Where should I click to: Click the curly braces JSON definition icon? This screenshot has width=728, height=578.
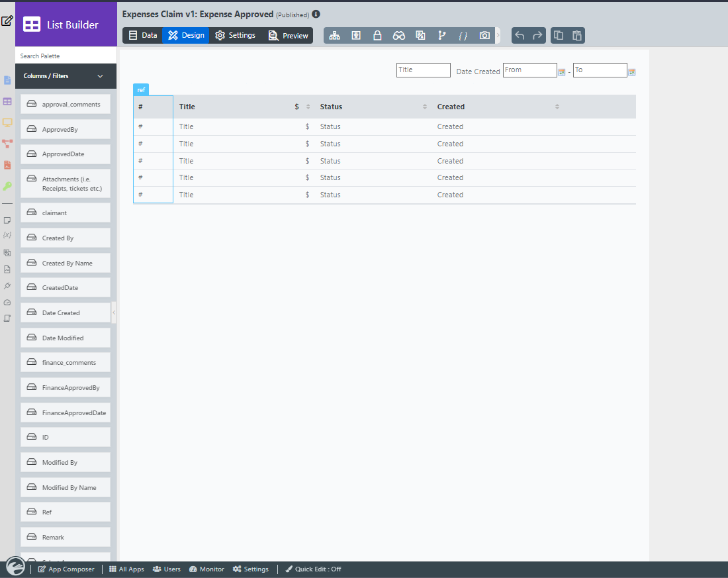[463, 36]
